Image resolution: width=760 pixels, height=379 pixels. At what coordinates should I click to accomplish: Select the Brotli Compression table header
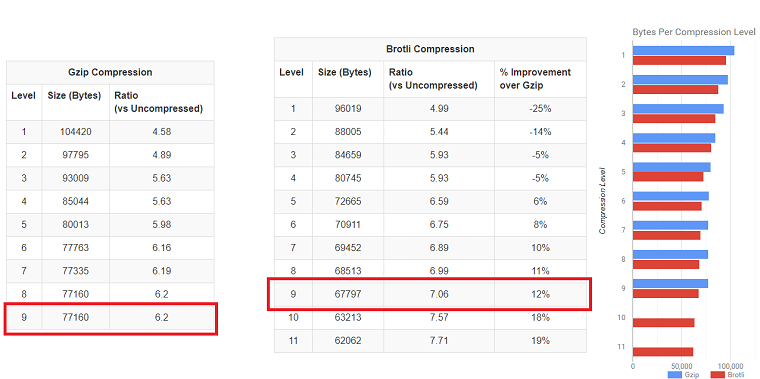[430, 49]
